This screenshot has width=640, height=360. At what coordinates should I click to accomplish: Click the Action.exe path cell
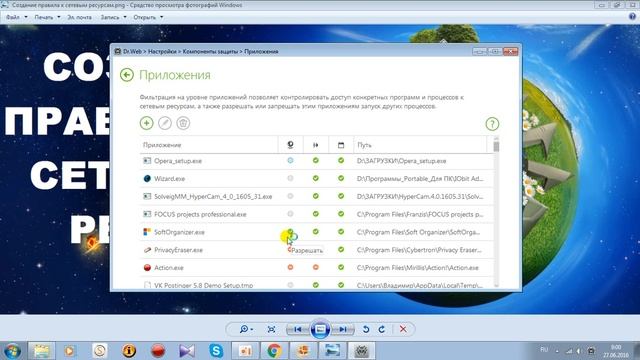click(x=418, y=268)
